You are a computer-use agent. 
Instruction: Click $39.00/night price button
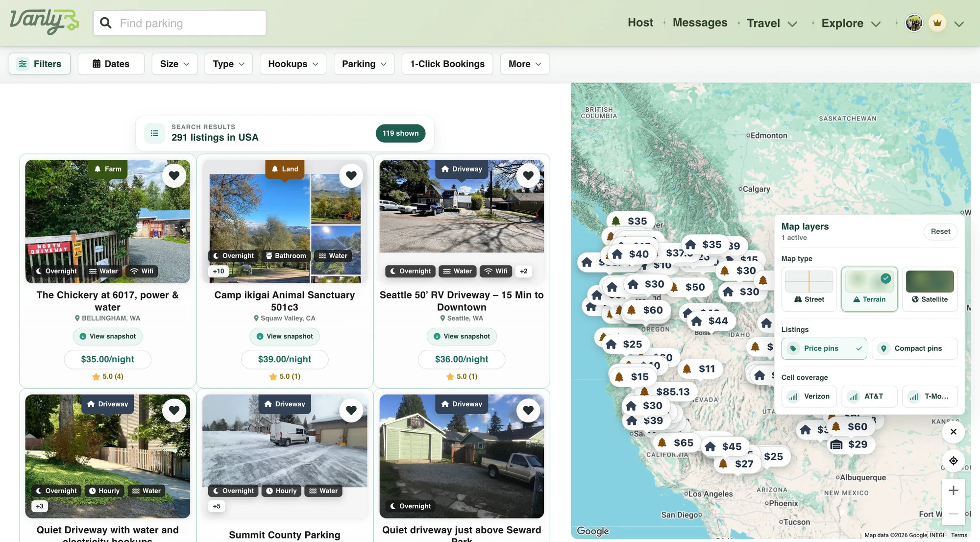pos(285,359)
